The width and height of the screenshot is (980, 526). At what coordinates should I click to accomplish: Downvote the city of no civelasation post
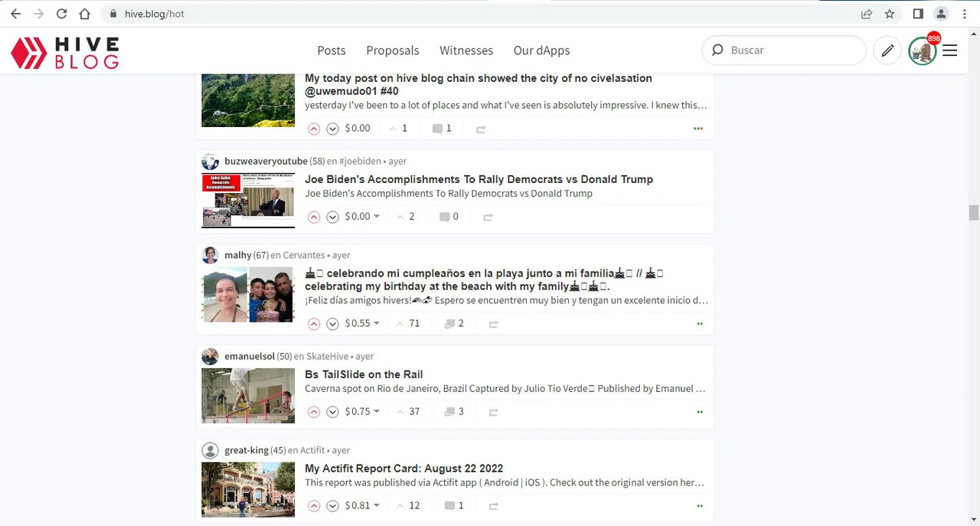[332, 129]
